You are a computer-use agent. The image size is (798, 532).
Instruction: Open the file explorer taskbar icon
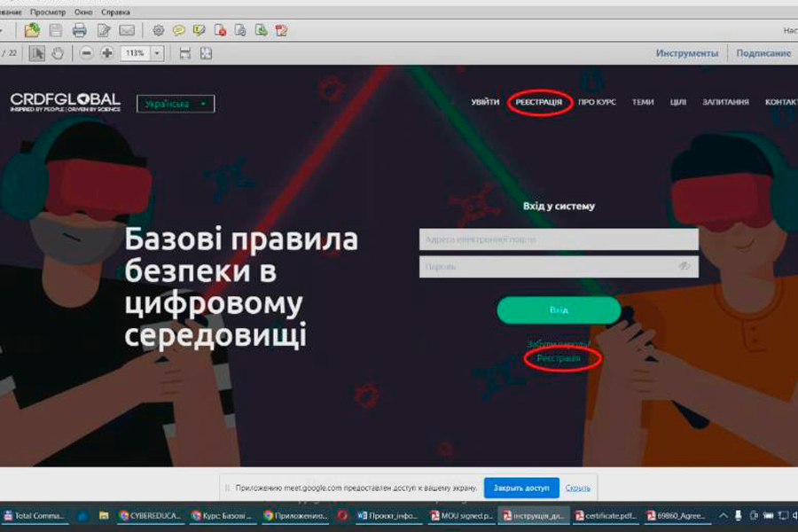(104, 516)
